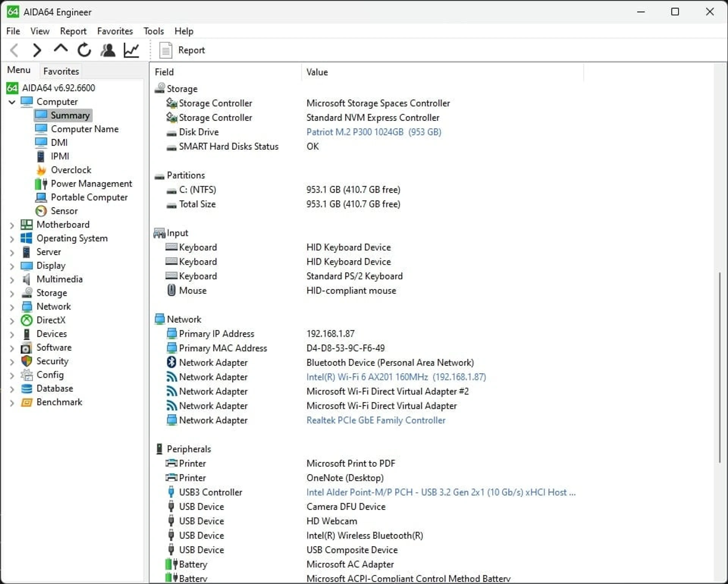Click the Config icon in the tree
The image size is (728, 584).
coord(27,375)
